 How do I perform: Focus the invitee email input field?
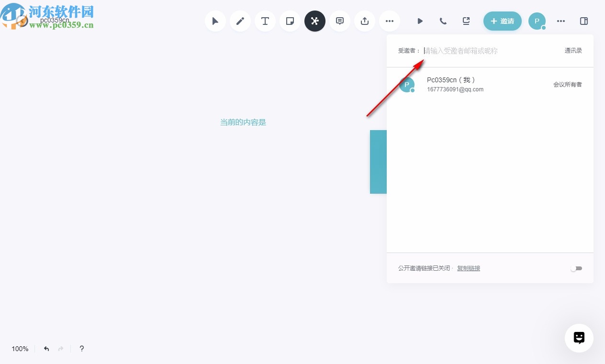pos(491,51)
